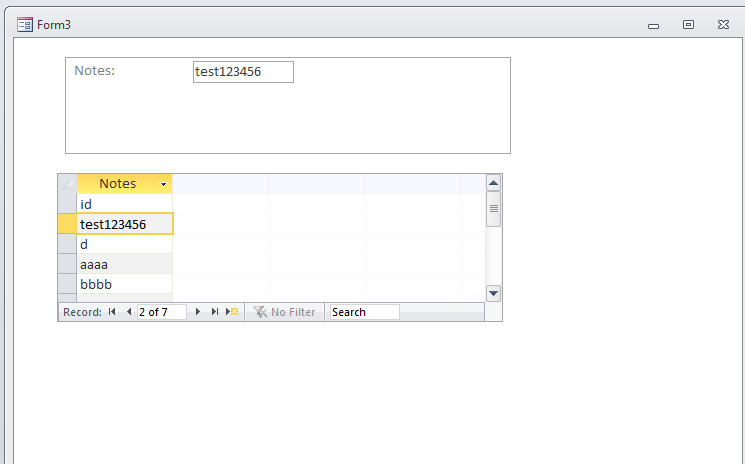
Task: Click the 'Notes:' label in form
Action: [95, 71]
